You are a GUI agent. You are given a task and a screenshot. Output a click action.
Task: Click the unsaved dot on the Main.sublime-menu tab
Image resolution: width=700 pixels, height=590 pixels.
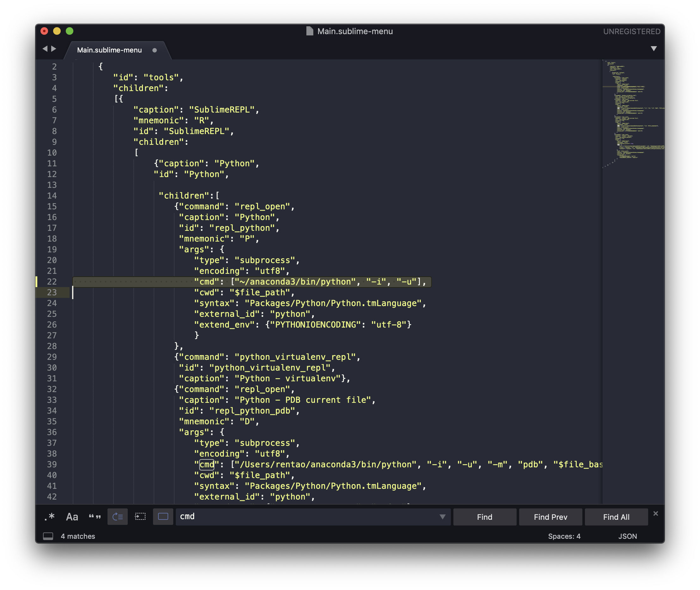[x=155, y=50]
